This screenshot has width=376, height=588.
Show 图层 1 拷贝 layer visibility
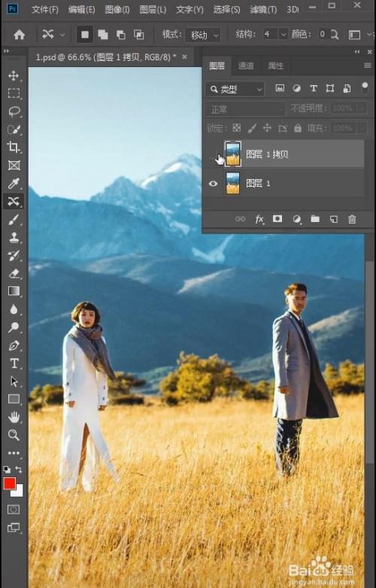[x=213, y=154]
